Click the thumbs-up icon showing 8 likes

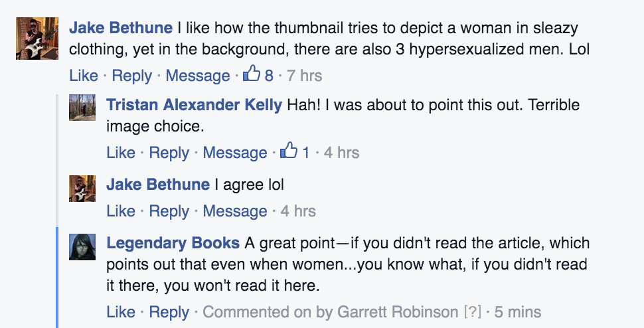[252, 75]
